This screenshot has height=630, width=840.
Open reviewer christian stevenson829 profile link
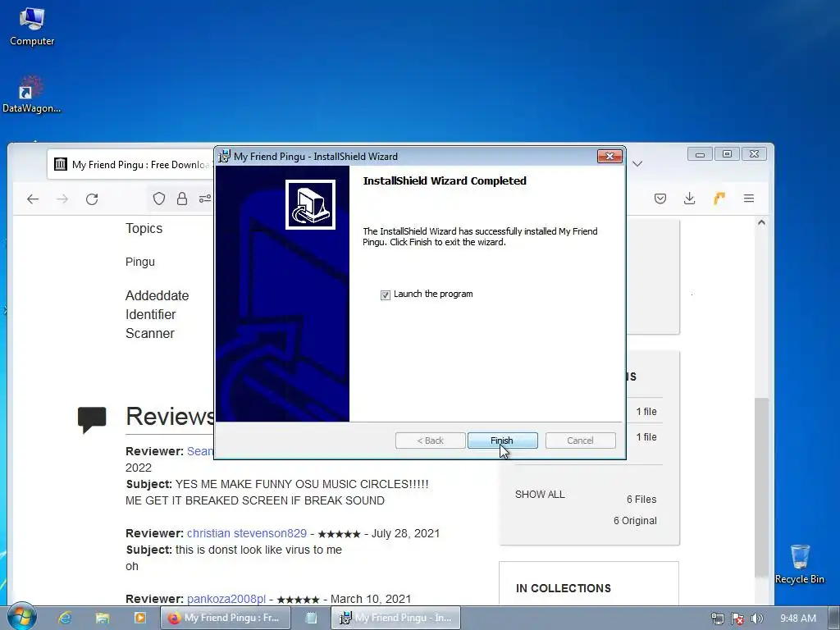point(246,533)
